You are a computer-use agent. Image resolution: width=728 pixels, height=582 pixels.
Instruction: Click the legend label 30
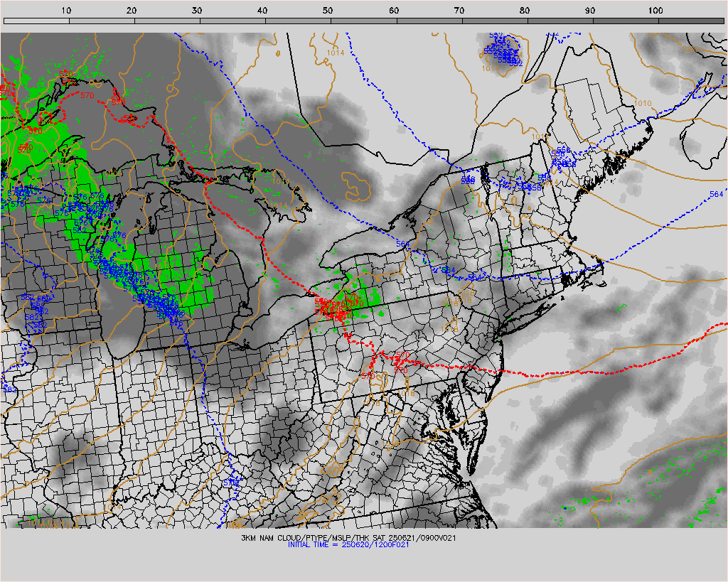197,11
